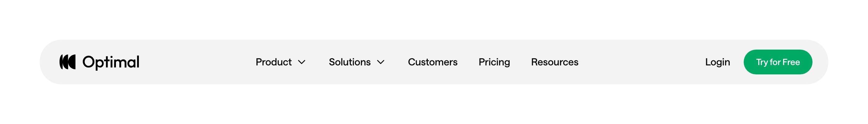Image resolution: width=868 pixels, height=124 pixels.
Task: Open the Solutions menu
Action: [349, 62]
